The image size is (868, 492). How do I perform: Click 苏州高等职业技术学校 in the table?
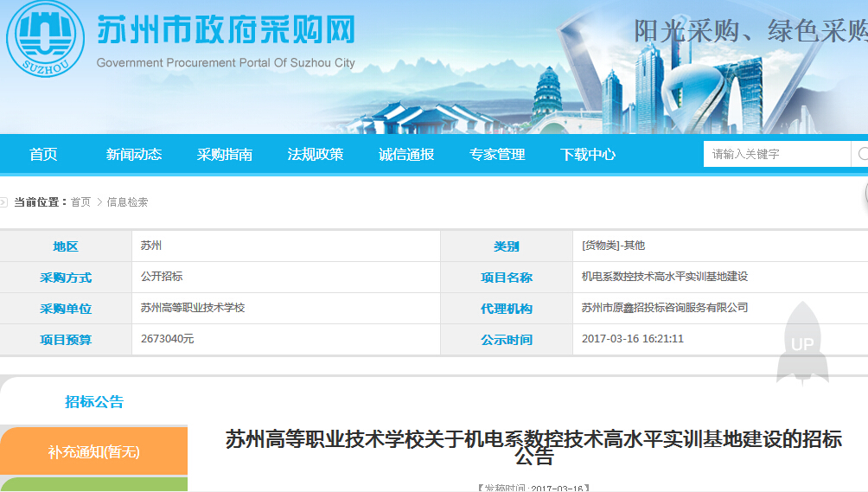click(x=193, y=307)
